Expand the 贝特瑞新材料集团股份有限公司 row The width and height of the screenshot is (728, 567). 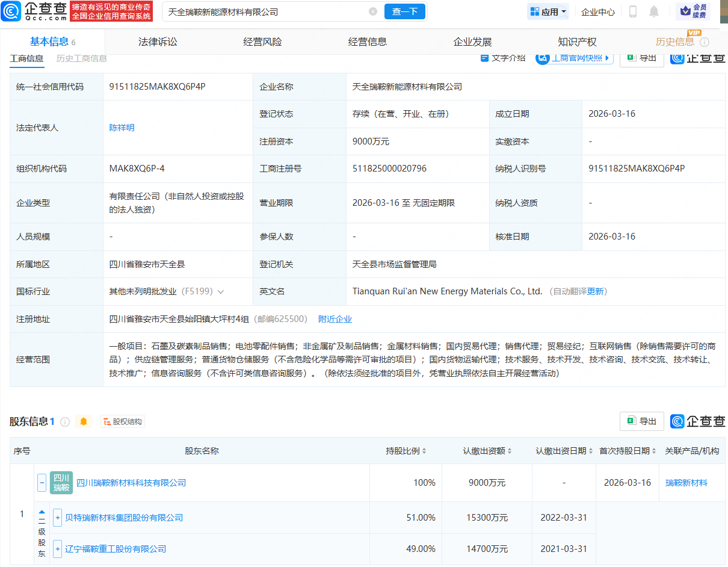coord(57,518)
